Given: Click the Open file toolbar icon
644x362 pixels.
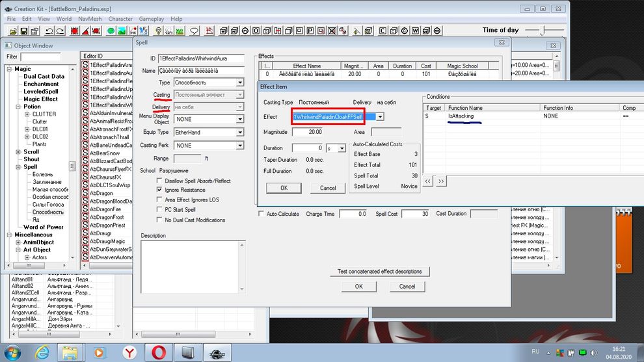Looking at the screenshot, I should 13,31.
